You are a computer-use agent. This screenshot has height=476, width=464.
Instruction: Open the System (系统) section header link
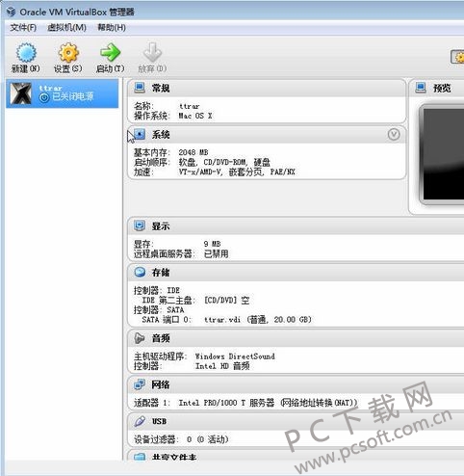click(161, 135)
